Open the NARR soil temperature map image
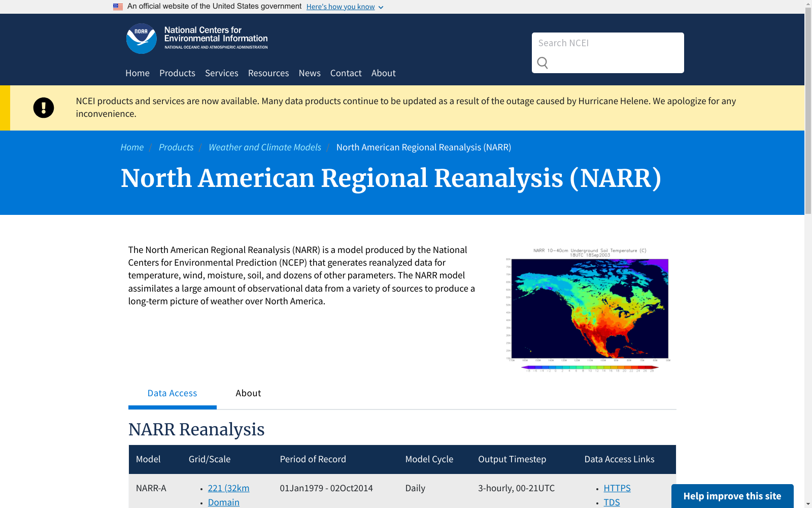Screen dimensions: 812x508 [x=589, y=310]
